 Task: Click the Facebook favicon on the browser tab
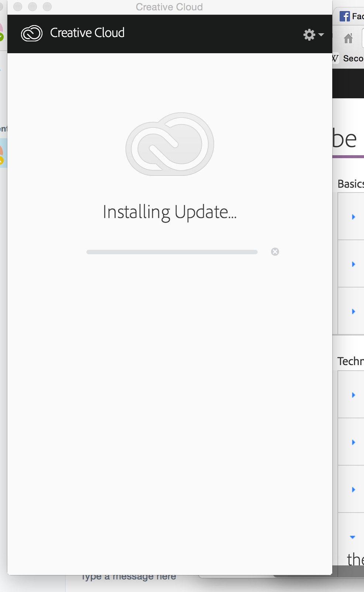pyautogui.click(x=346, y=16)
